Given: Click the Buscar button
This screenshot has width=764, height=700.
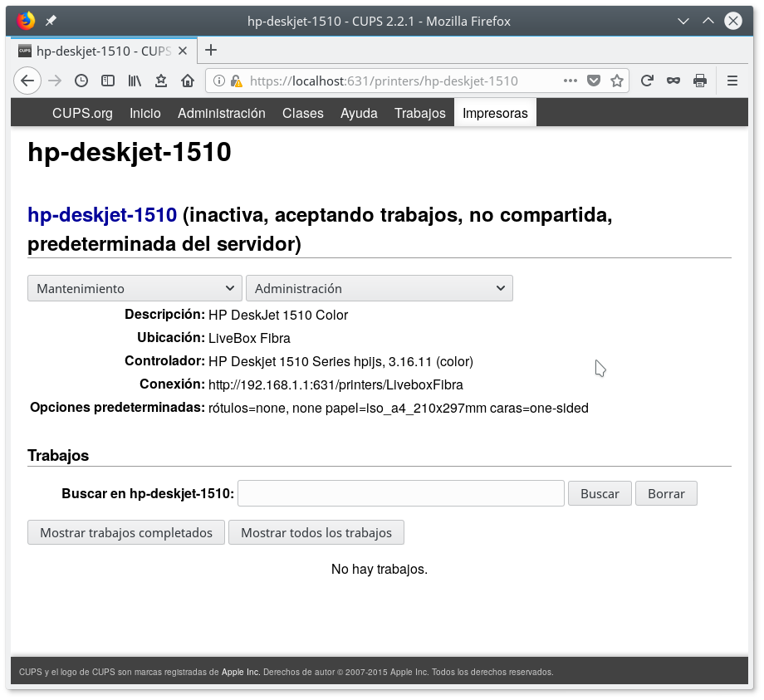Looking at the screenshot, I should pyautogui.click(x=600, y=493).
